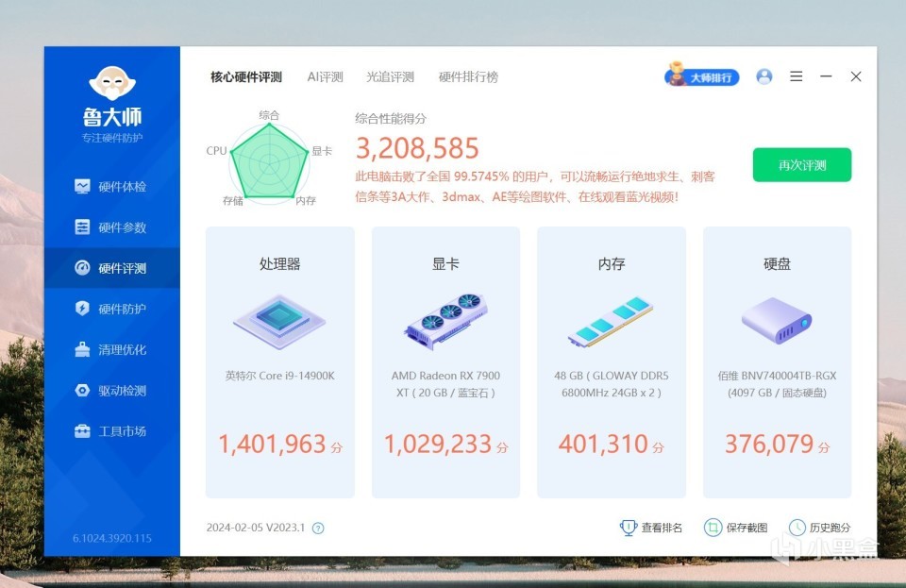Click the 处理器 CPU chip icon

[x=279, y=322]
